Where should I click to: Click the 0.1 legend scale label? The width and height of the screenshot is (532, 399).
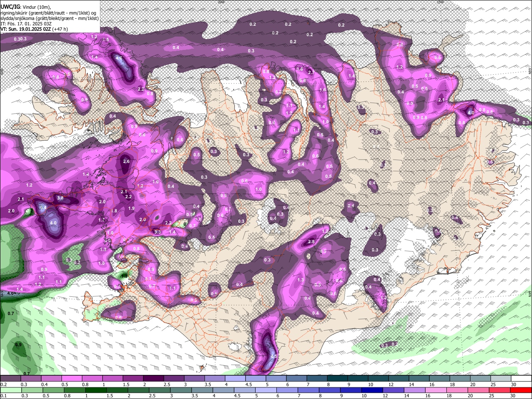point(3,396)
